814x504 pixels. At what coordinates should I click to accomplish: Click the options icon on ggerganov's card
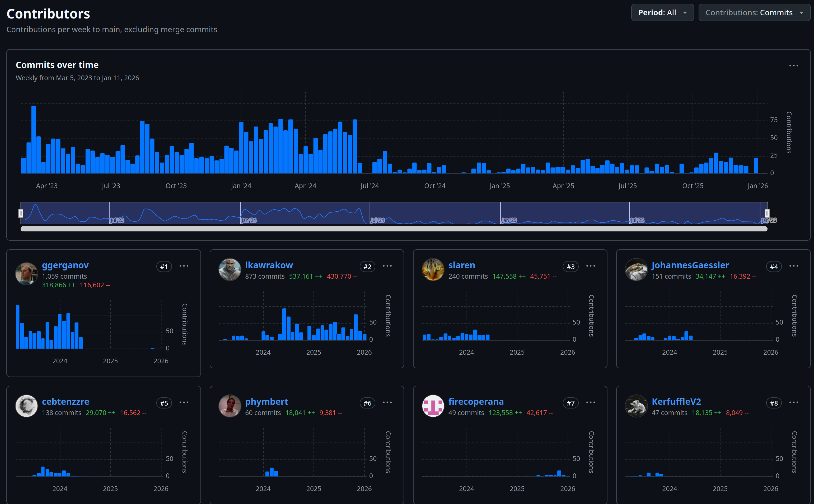coord(184,266)
